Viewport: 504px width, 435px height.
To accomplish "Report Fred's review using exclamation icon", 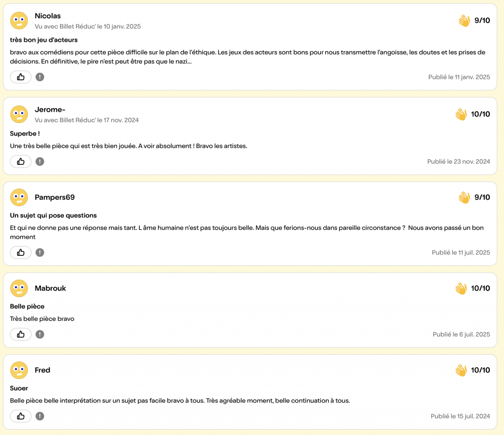I will click(x=40, y=416).
